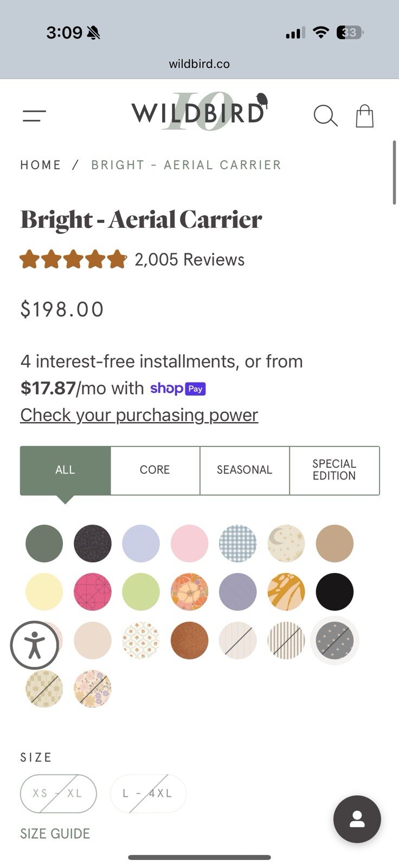
Task: Pick the light pink color swatch
Action: click(x=189, y=543)
